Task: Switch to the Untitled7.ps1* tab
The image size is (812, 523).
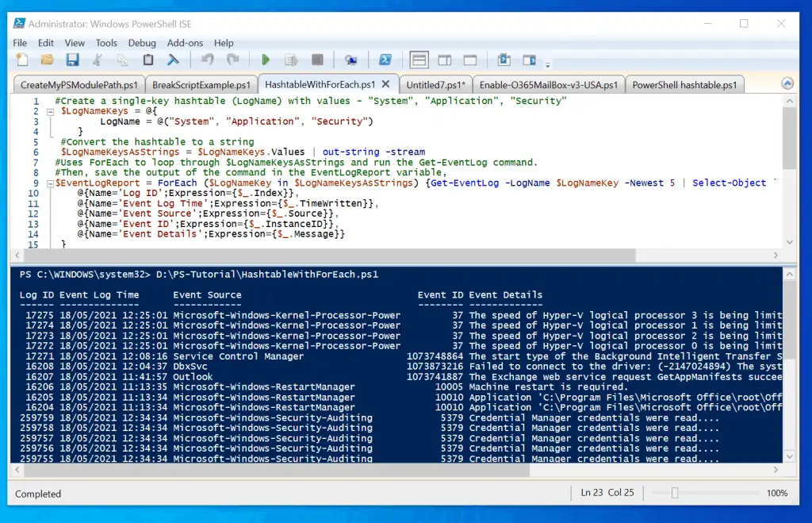Action: [x=435, y=85]
